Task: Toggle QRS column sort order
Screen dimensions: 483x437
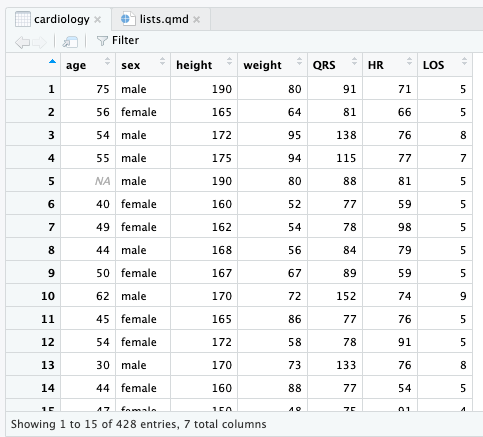Action: pyautogui.click(x=354, y=61)
